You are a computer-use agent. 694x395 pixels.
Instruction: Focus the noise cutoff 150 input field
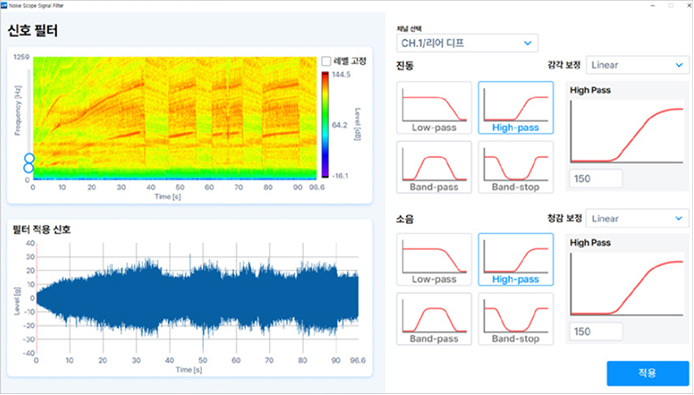596,331
